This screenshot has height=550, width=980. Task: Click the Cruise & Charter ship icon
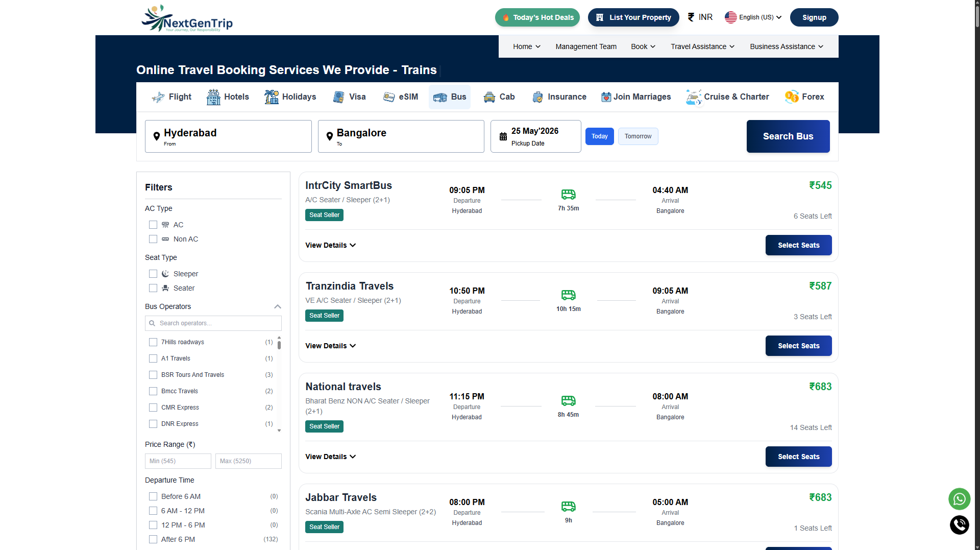694,97
